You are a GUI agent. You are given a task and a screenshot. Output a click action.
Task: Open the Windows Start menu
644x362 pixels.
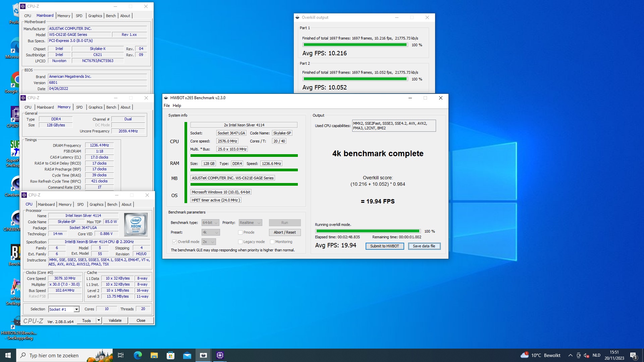8,355
